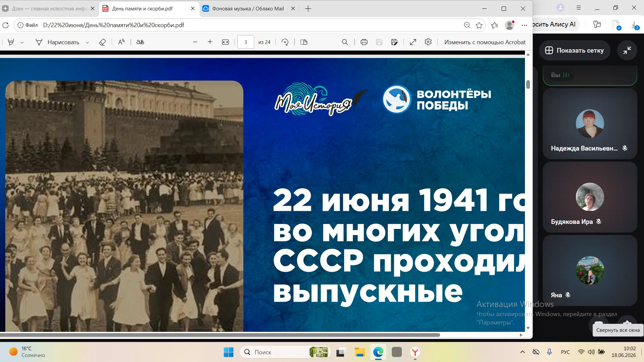Click the taskbar Поиск search box
644x362 pixels.
285,352
